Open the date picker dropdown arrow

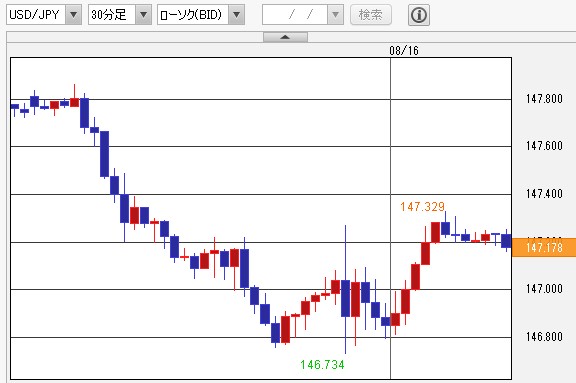point(335,15)
